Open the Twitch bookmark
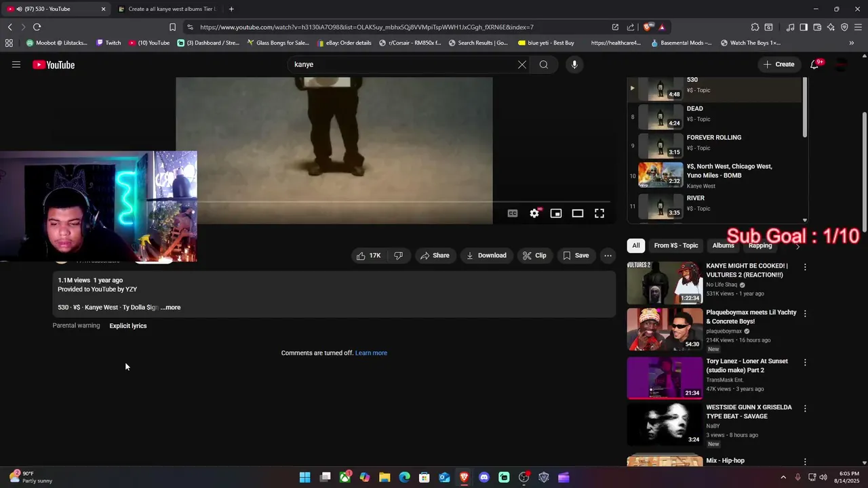 tap(108, 43)
